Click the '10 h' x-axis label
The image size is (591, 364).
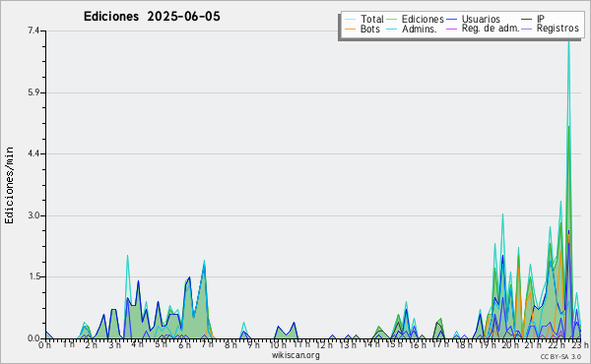277,344
